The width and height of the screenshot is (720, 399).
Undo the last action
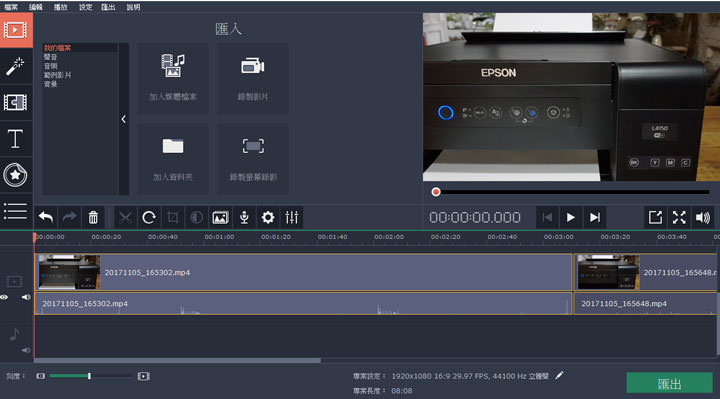click(x=46, y=217)
